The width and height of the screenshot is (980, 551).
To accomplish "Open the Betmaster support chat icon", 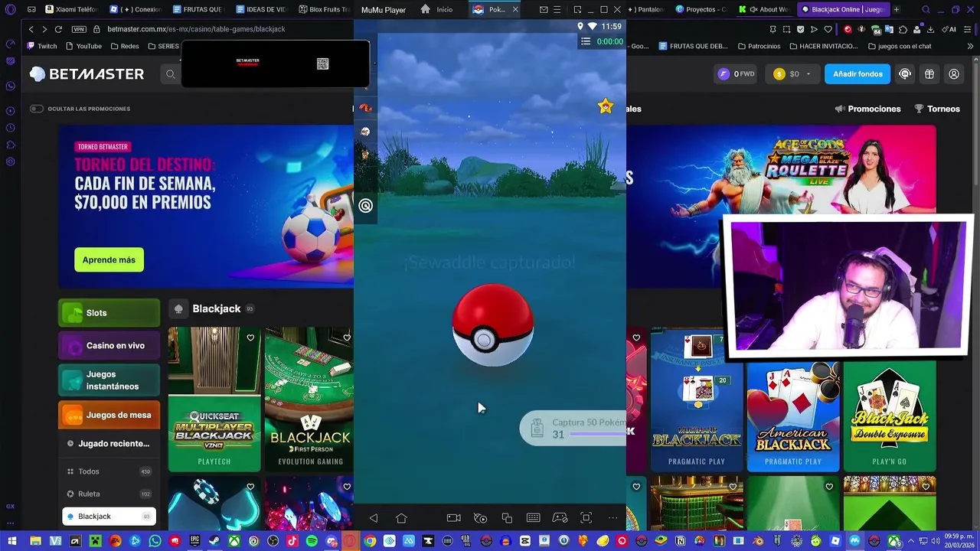I will [905, 74].
